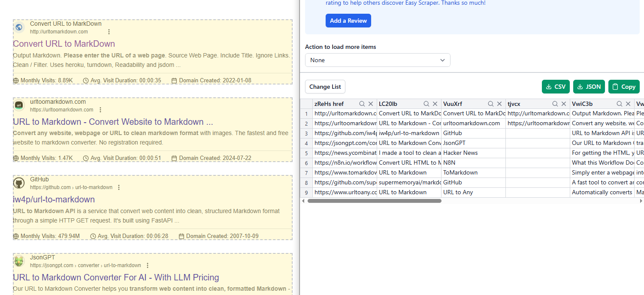Download the scraped data as CSV

click(556, 87)
